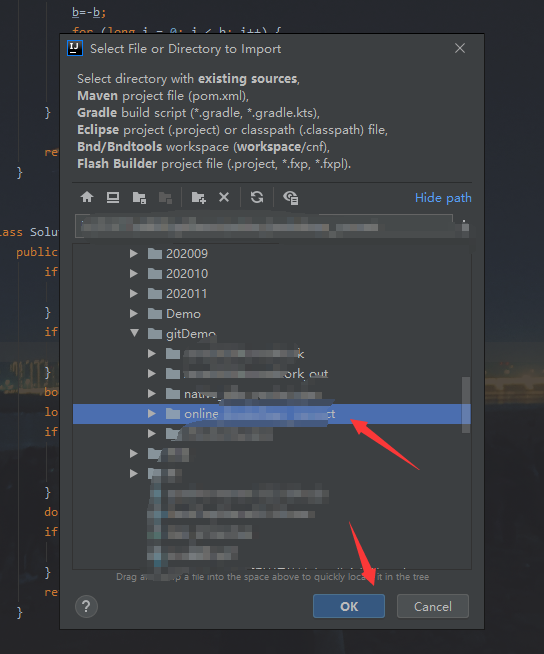
Task: Toggle show hidden files icon
Action: pyautogui.click(x=290, y=197)
